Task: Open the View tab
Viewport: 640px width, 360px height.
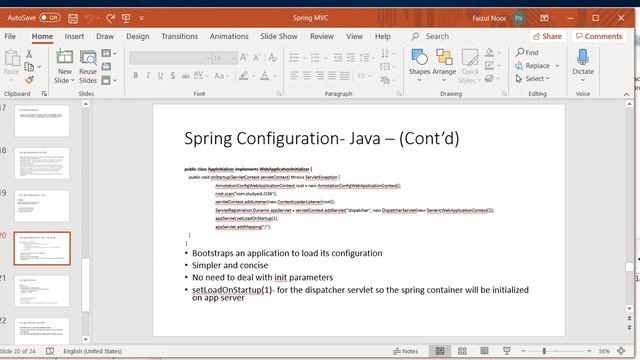Action: pos(354,36)
